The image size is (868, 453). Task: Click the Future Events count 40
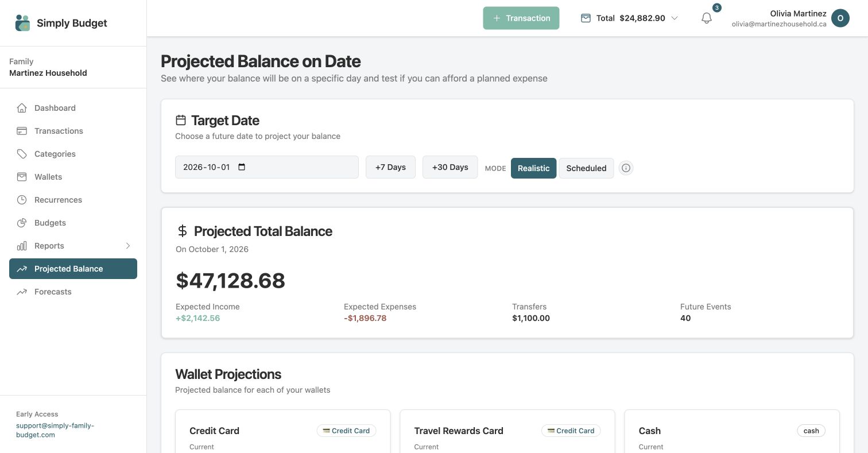click(685, 318)
